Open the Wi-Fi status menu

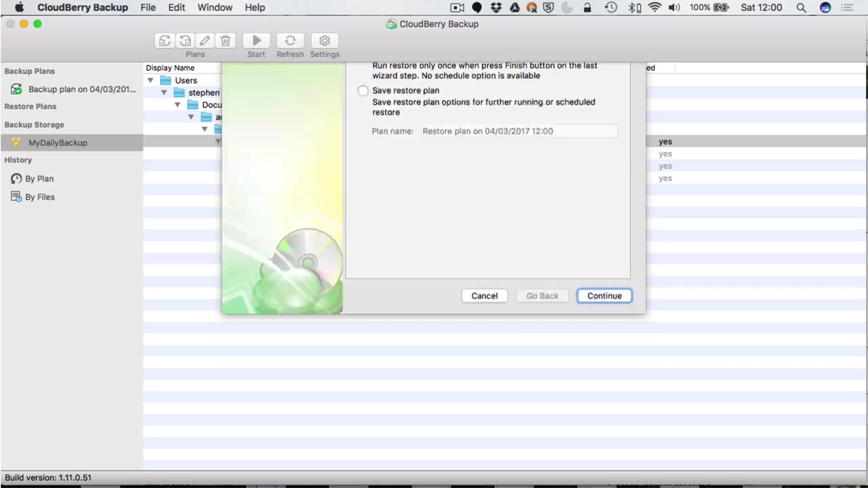(654, 7)
